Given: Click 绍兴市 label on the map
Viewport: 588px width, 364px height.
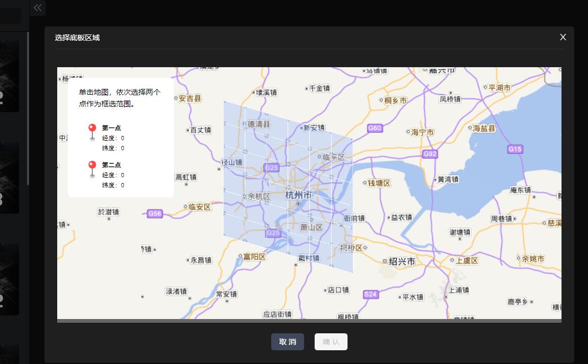Looking at the screenshot, I should [402, 261].
